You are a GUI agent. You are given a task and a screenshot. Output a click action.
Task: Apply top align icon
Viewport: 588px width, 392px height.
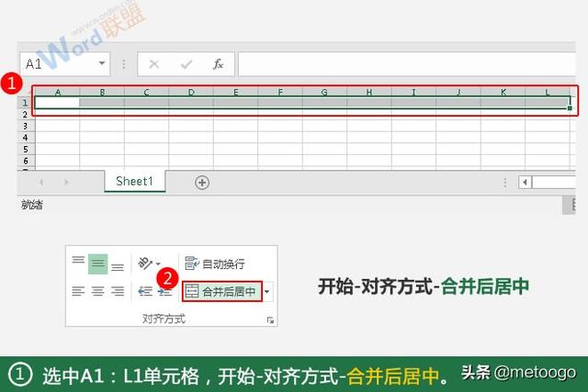tap(78, 260)
